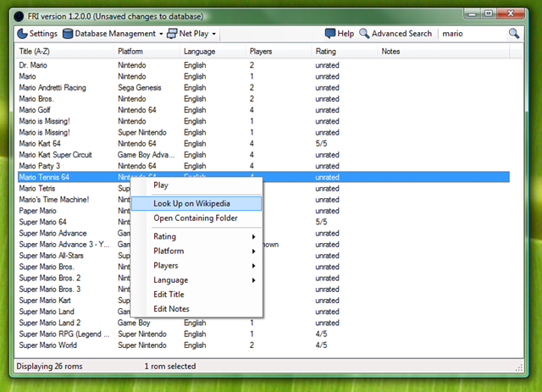Sort by the Rating column header
This screenshot has height=392, width=542.
(x=344, y=52)
